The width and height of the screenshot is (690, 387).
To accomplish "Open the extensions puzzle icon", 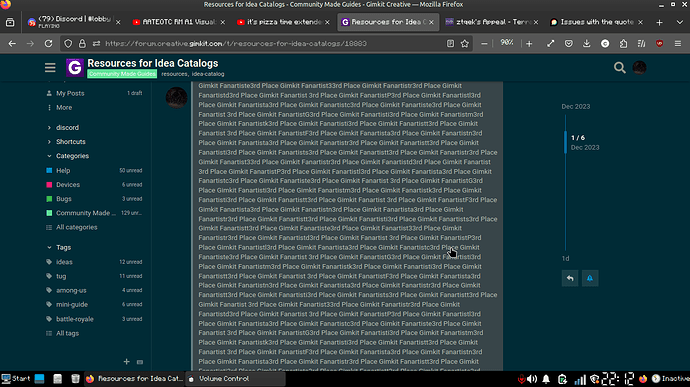I will click(623, 44).
